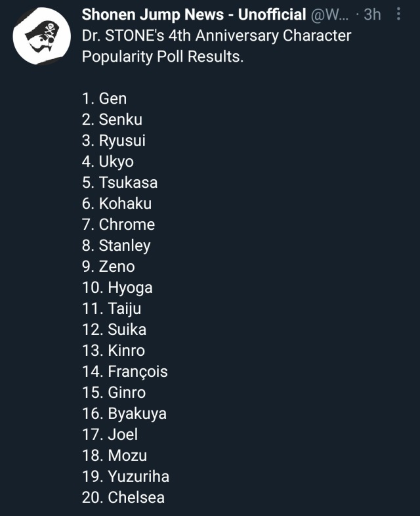Image resolution: width=420 pixels, height=516 pixels.
Task: Tap the '2. Senku' line in the tweet
Action: pos(112,119)
